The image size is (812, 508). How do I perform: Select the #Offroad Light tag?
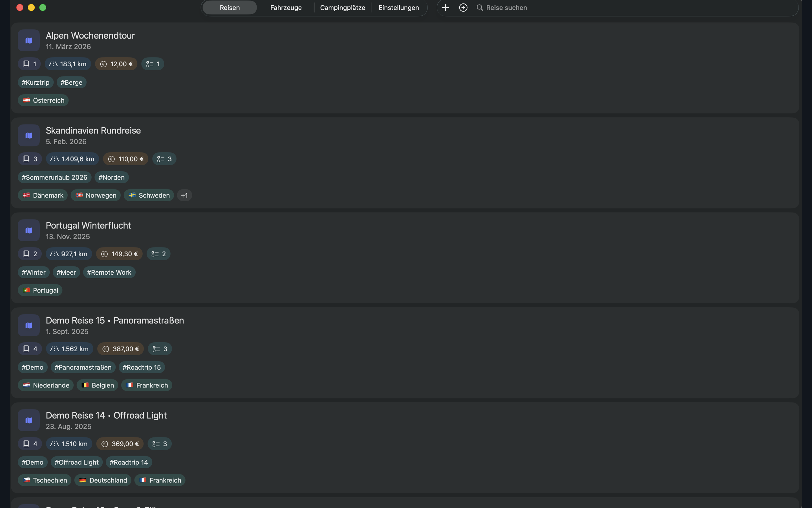tap(76, 462)
